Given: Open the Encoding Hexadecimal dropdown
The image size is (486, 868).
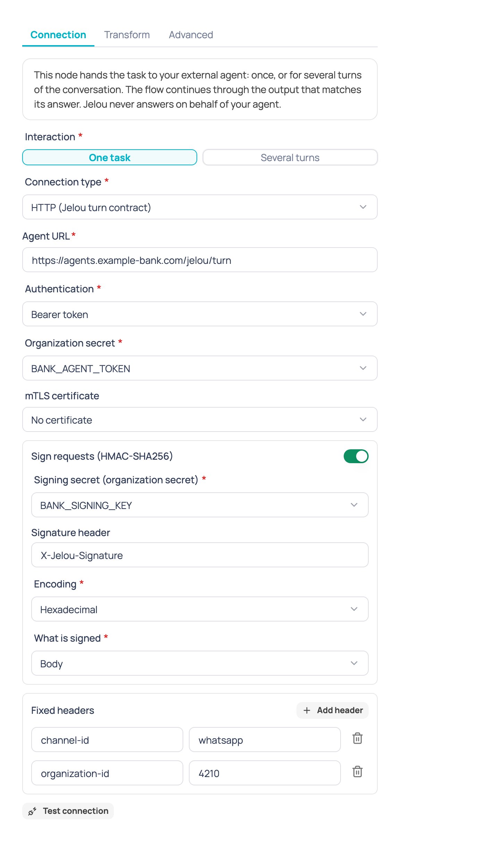Looking at the screenshot, I should tap(200, 609).
